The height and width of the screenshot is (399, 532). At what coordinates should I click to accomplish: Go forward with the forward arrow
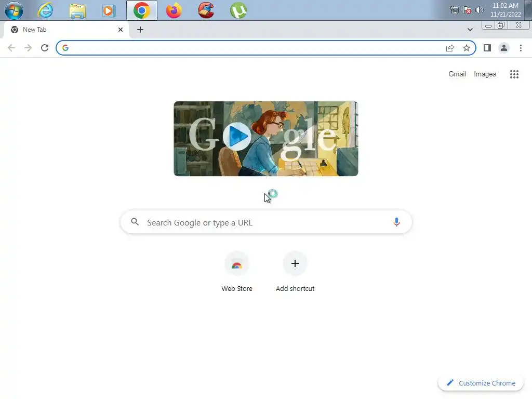click(x=28, y=48)
